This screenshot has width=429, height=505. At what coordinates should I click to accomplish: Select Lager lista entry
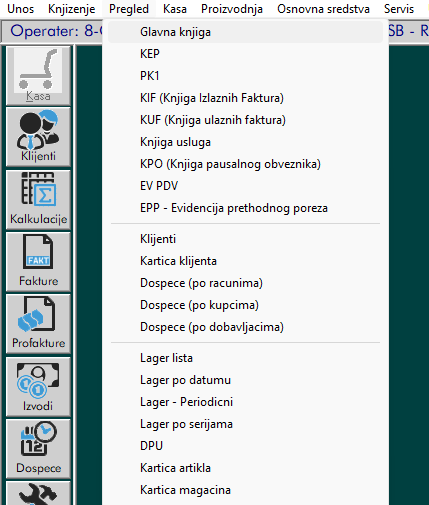click(x=245, y=358)
